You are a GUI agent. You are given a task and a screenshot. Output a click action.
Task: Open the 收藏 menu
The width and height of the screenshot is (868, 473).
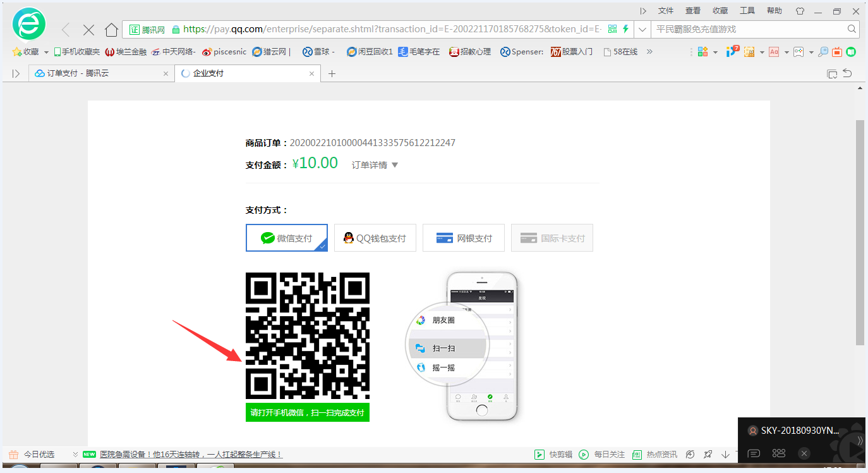pos(720,11)
